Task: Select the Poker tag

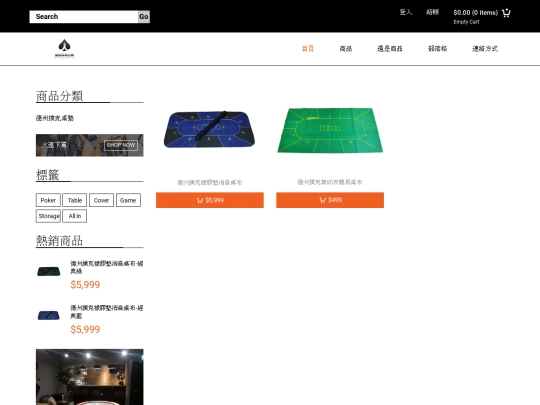Action: point(48,200)
